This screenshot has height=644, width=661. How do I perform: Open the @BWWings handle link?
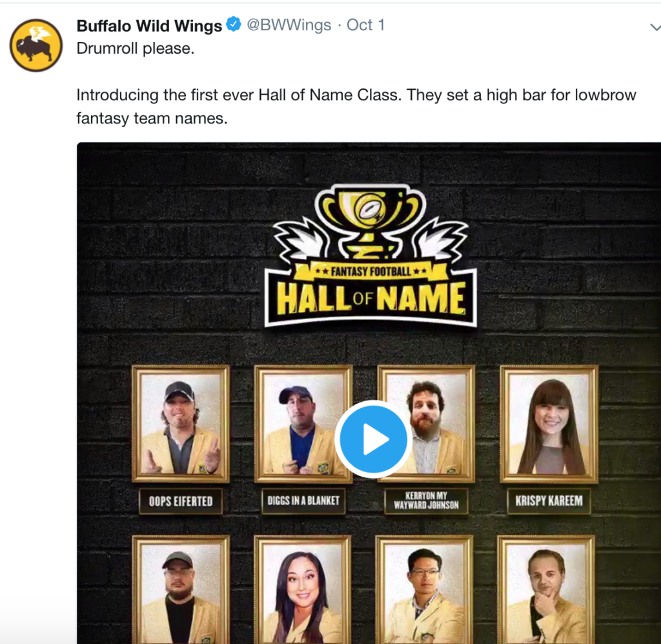(289, 25)
